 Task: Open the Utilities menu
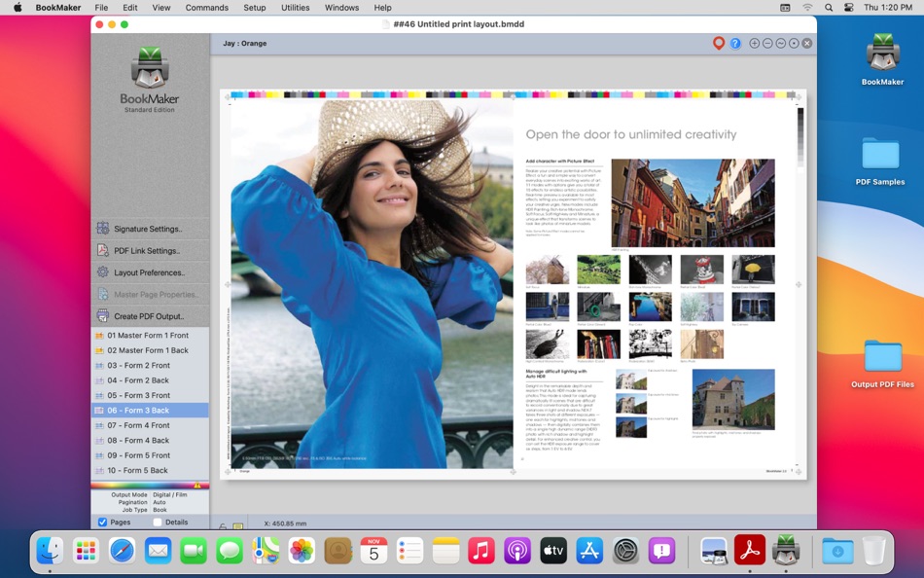[295, 8]
